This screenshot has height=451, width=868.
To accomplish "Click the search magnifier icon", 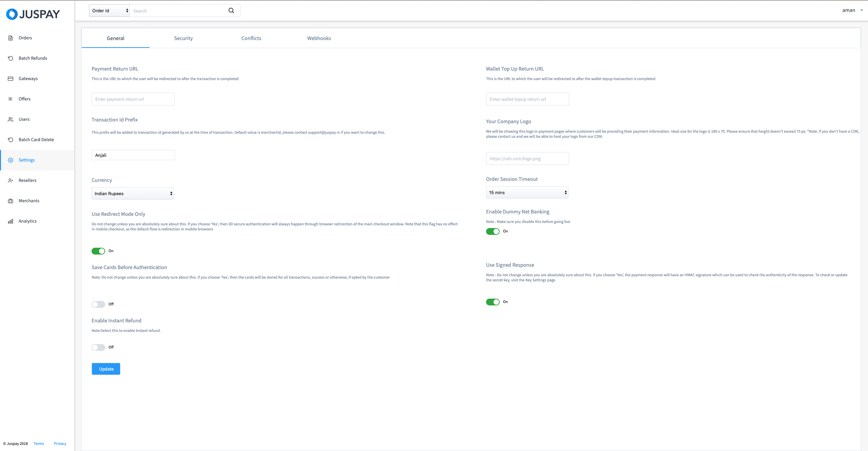I will [x=231, y=11].
